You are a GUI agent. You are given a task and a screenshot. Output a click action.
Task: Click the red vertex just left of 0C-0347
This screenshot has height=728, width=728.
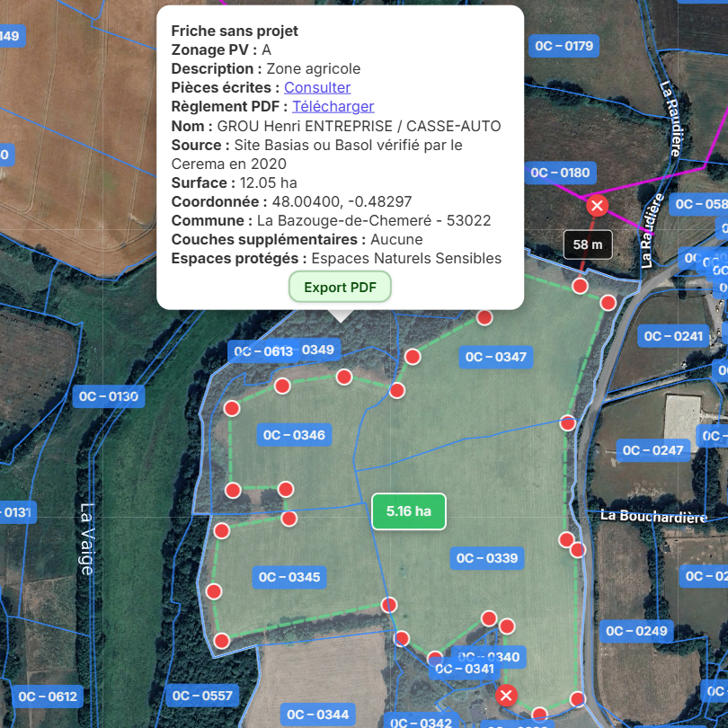[x=413, y=357]
